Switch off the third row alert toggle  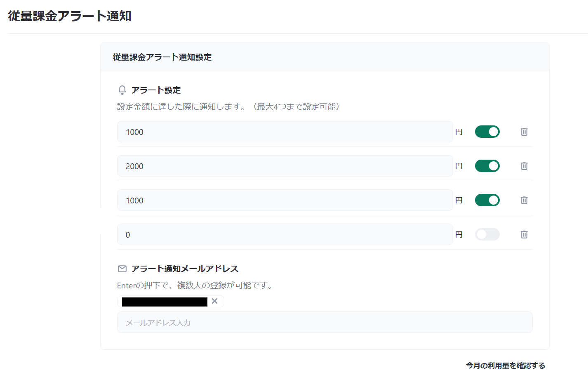pyautogui.click(x=487, y=200)
